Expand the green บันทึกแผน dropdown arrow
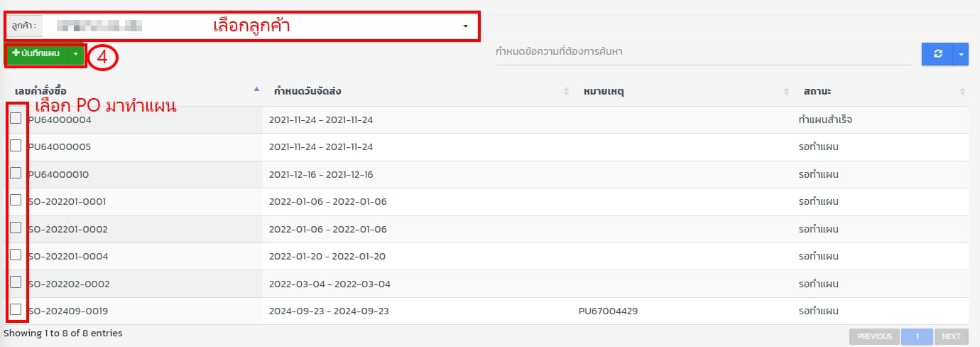This screenshot has width=980, height=347. (x=76, y=54)
